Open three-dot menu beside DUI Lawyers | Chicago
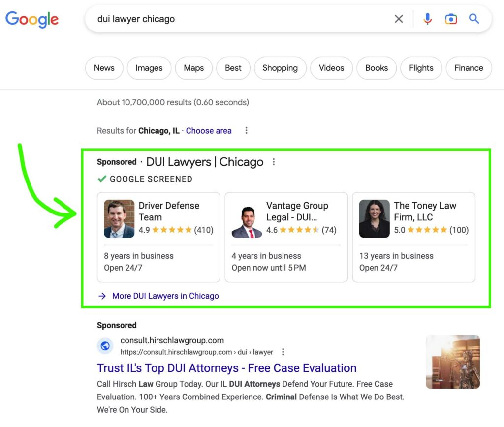504x427 pixels. [274, 162]
